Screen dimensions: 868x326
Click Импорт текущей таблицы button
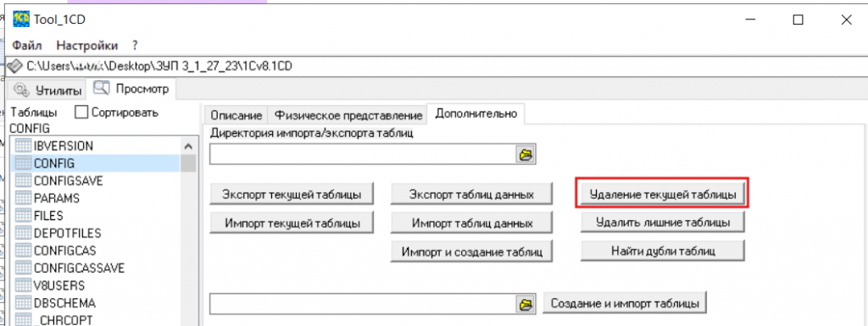coord(292,223)
